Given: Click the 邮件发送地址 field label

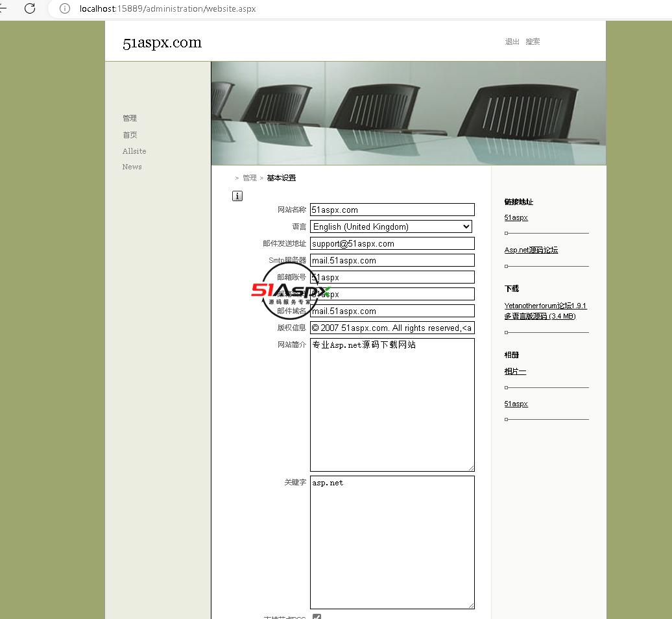Looking at the screenshot, I should tap(285, 243).
